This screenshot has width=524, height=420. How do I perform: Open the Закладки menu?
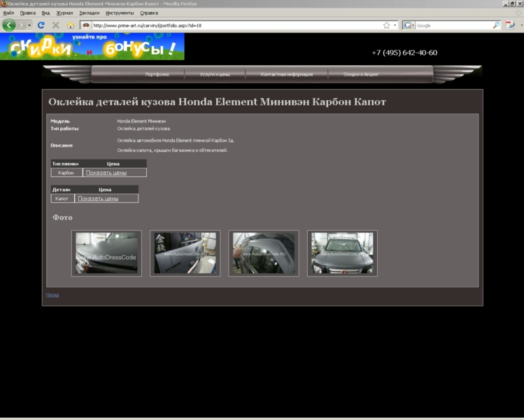pyautogui.click(x=90, y=13)
